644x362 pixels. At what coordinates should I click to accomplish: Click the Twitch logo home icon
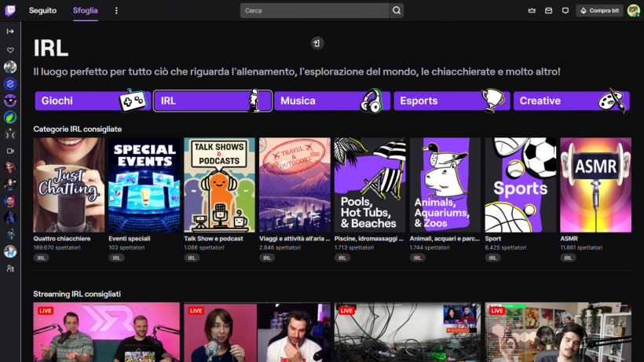coord(11,10)
